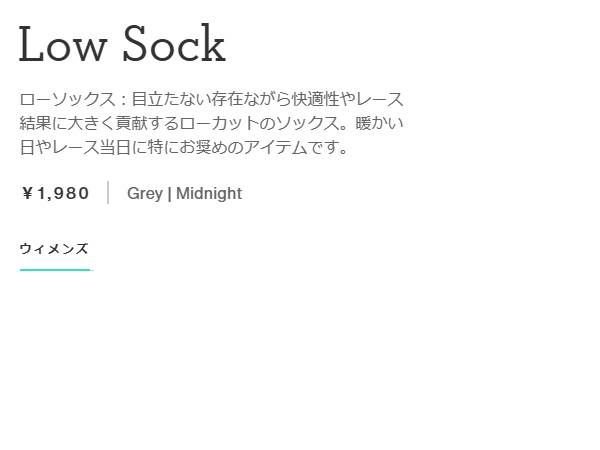
Task: Choose the Grey color option
Action: pos(145,193)
